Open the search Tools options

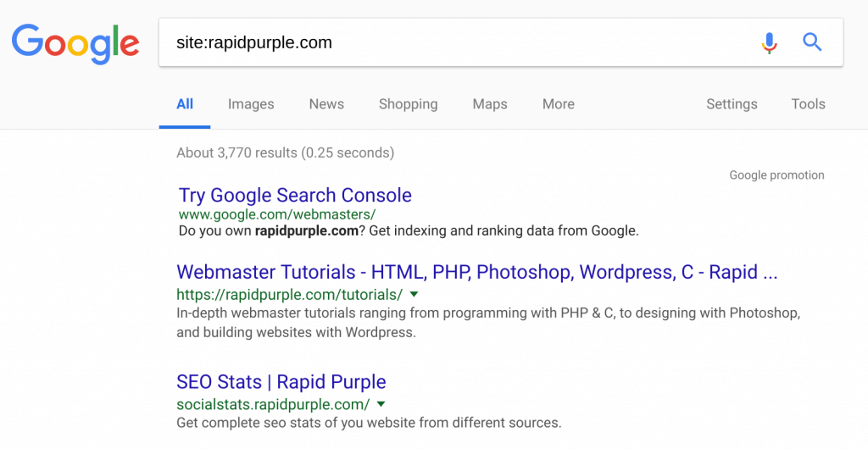tap(808, 104)
